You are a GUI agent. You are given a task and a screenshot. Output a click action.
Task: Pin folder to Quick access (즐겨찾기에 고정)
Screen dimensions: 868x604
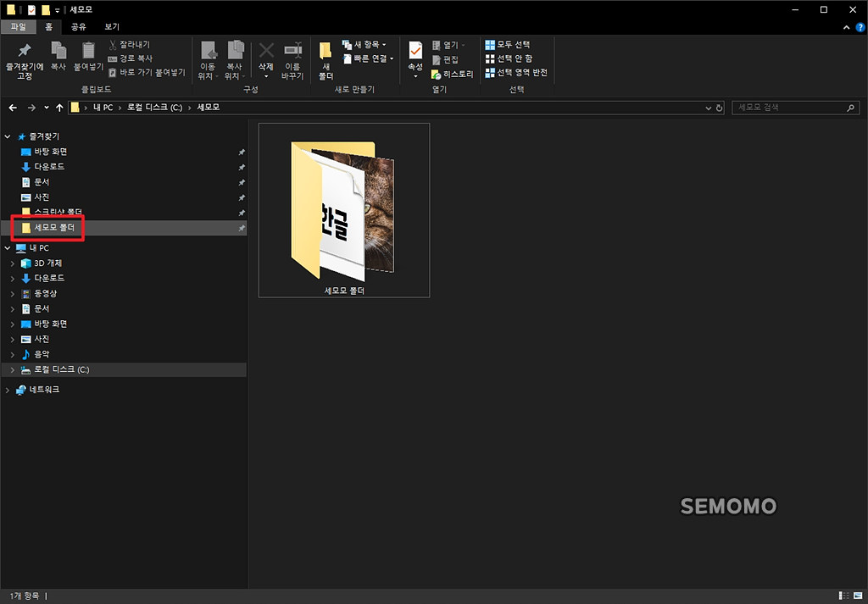(25, 61)
